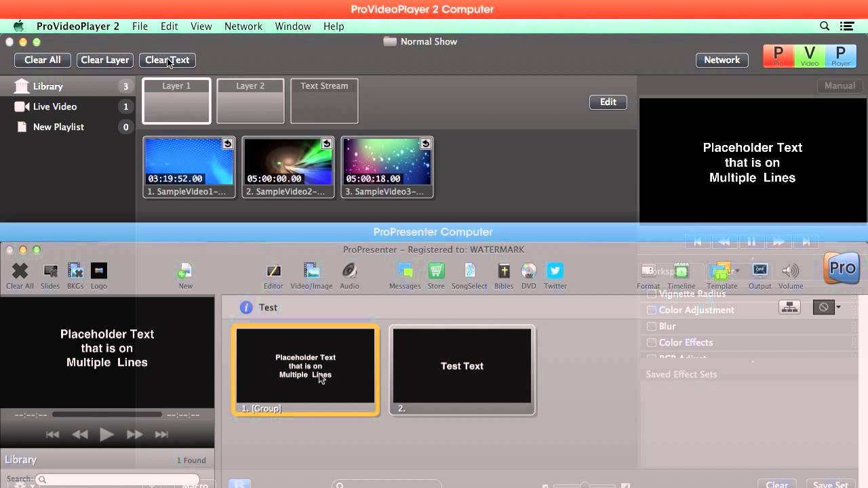Screen dimensions: 868x488
Task: Select Layer 2
Action: pos(250,101)
